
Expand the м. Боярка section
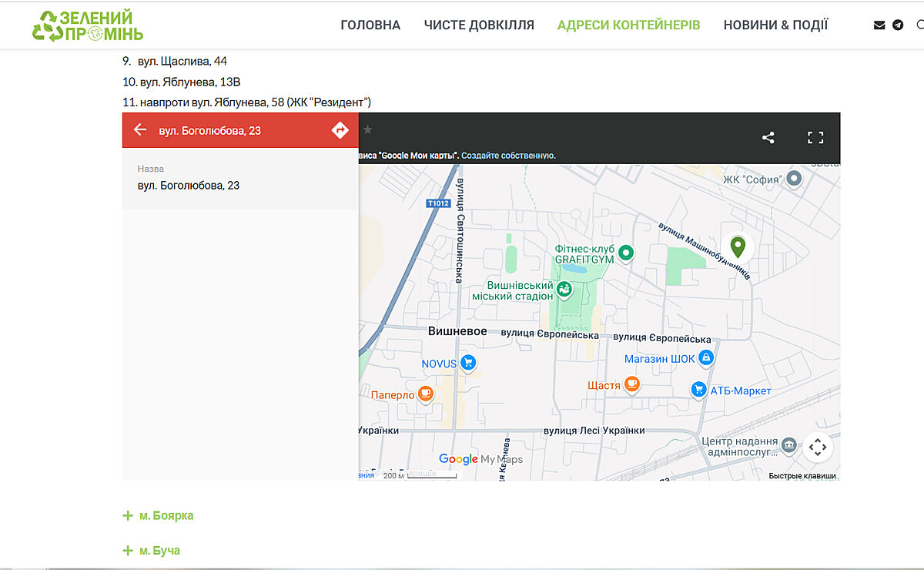pyautogui.click(x=158, y=515)
